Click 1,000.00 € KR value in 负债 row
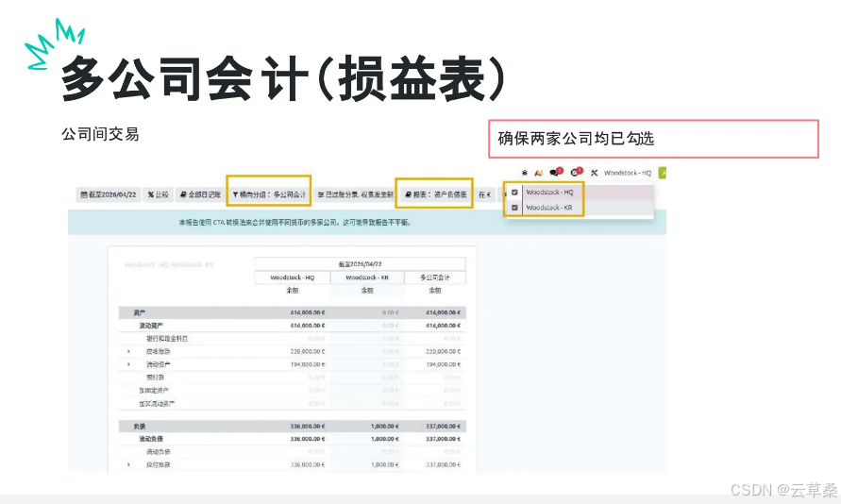The image size is (841, 504). click(x=385, y=427)
